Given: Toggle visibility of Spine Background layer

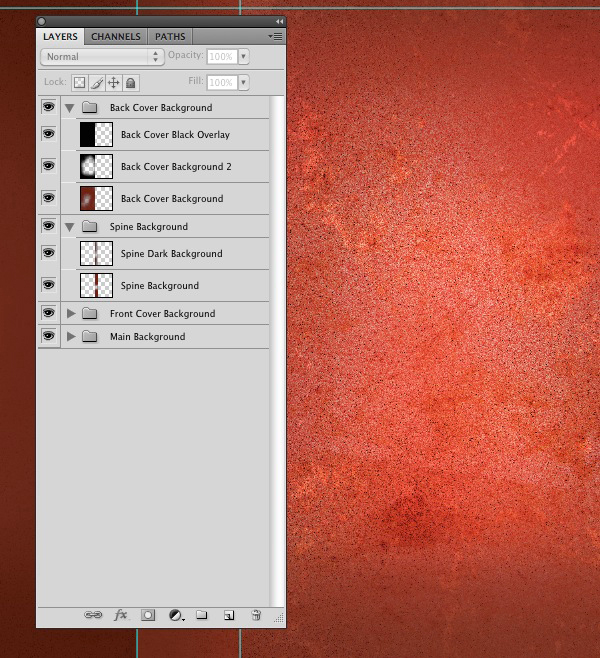Looking at the screenshot, I should tap(49, 285).
